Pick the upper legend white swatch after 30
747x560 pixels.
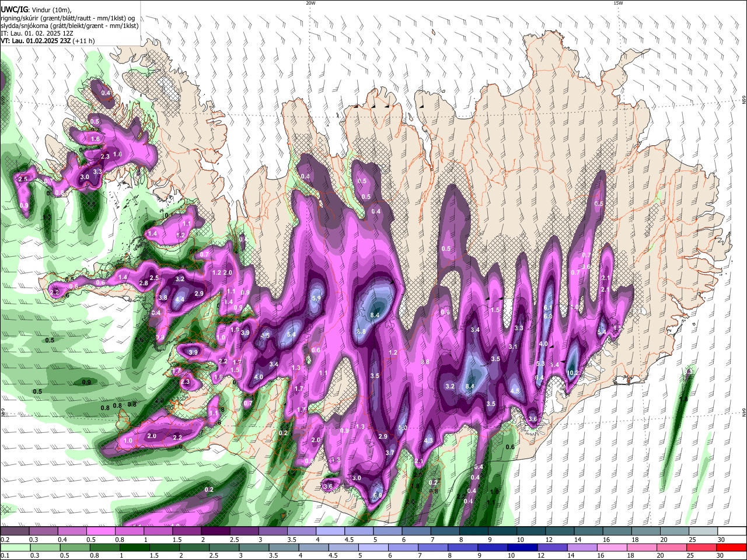pos(732,531)
